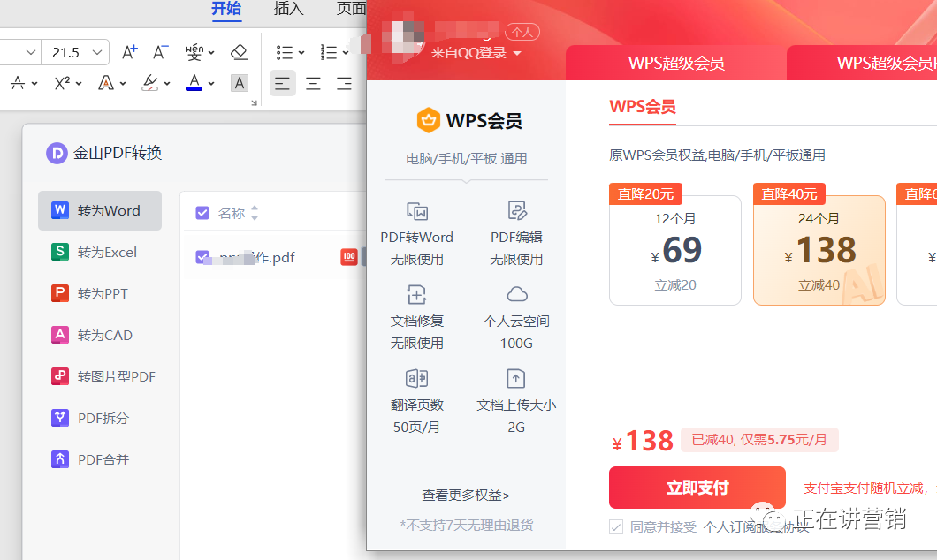The image size is (937, 560).
Task: Click the 金山PDF转换 logo icon
Action: (x=57, y=154)
